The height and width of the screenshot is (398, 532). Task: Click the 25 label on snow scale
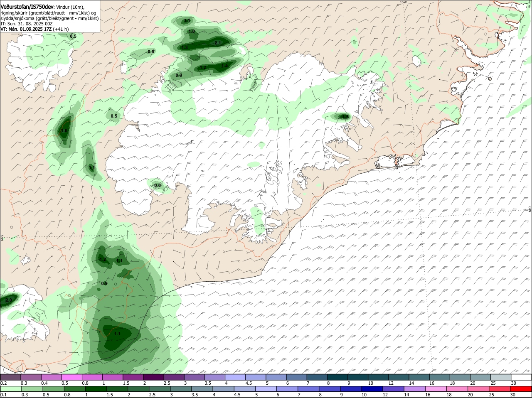[x=493, y=383]
